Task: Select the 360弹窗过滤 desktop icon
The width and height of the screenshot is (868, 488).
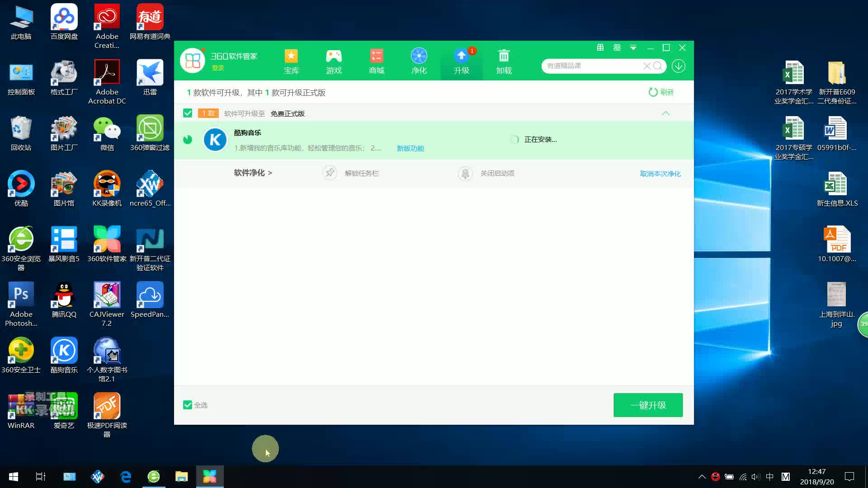Action: point(150,133)
